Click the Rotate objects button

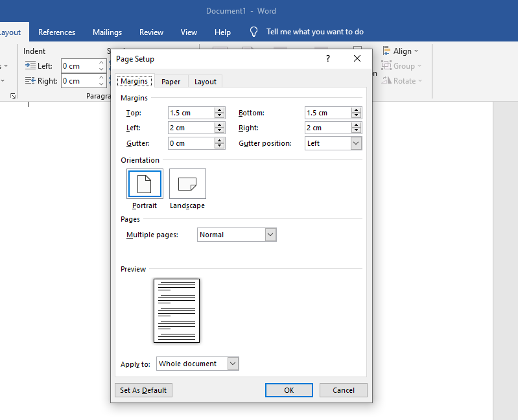pos(403,81)
